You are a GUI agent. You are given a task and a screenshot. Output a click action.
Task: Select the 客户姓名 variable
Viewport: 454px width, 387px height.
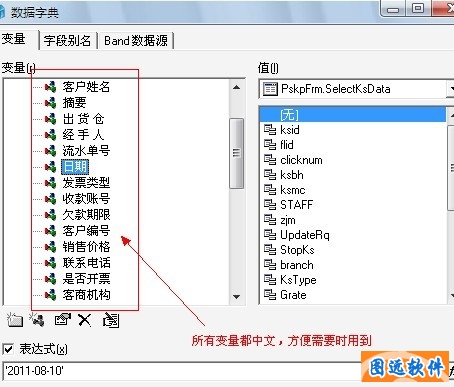point(86,87)
